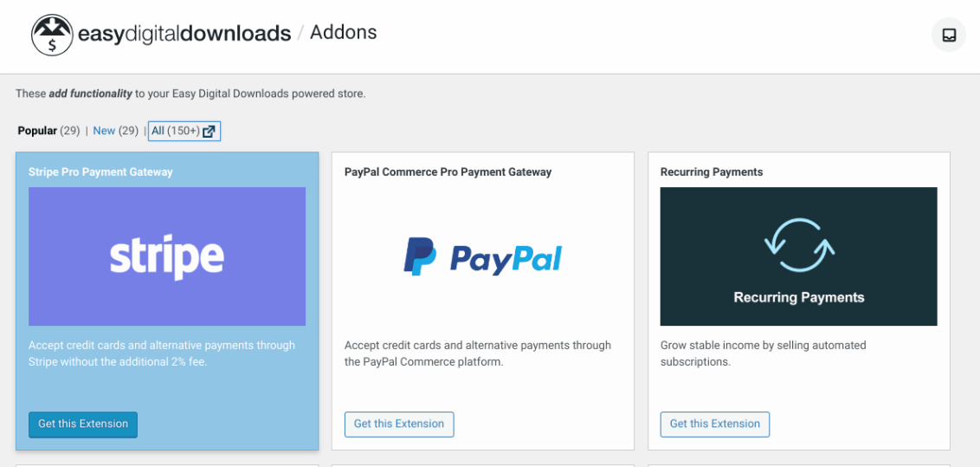Click the Recurring Payments card title

tap(712, 172)
